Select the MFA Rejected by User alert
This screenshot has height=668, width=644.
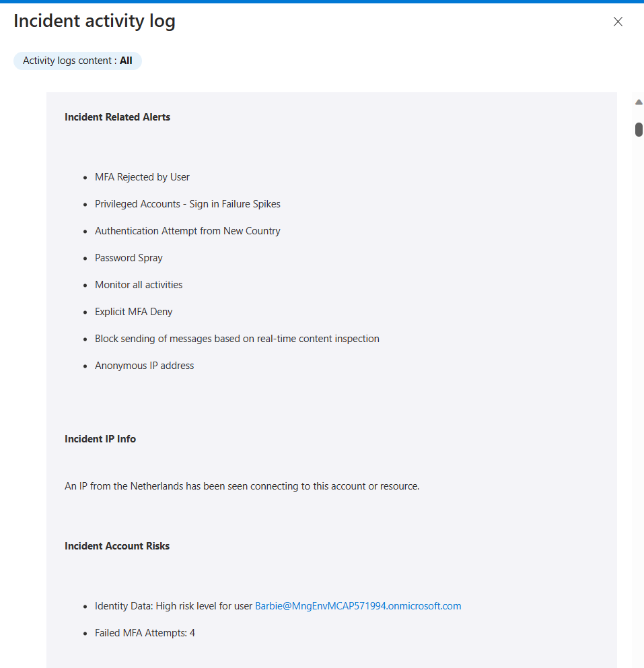pos(142,177)
